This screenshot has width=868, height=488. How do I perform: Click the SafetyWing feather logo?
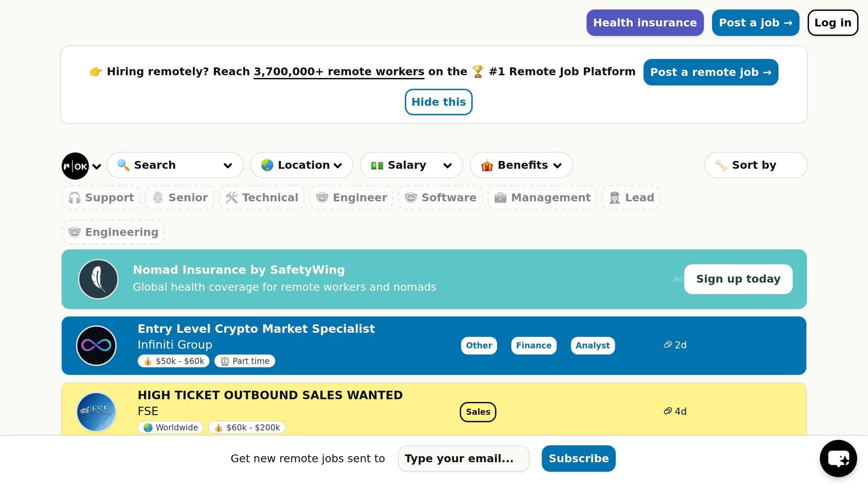98,279
